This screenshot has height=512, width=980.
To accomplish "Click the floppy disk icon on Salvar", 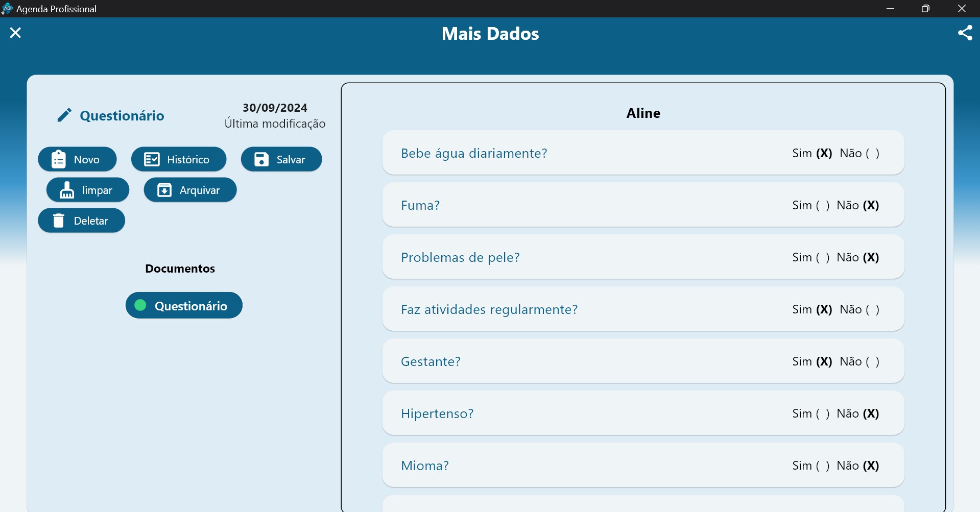I will 261,159.
